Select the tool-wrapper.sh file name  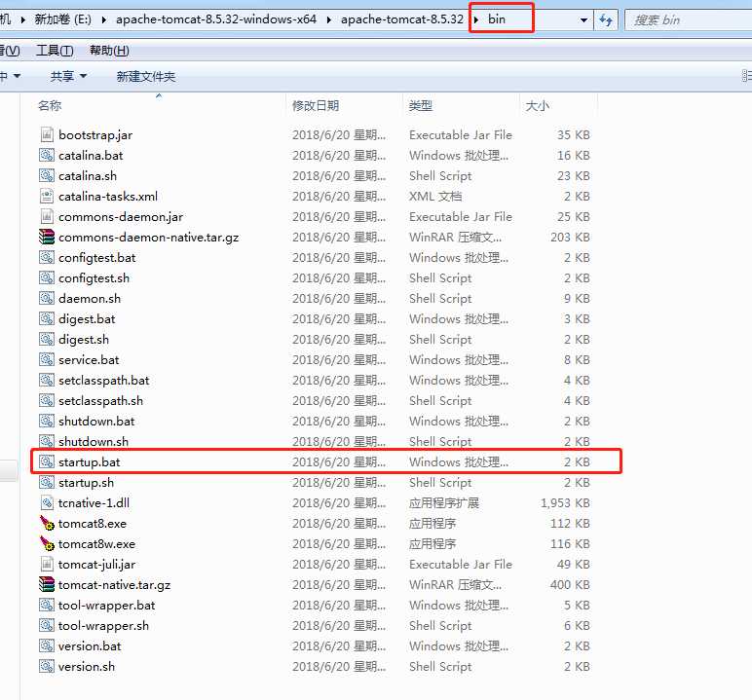pyautogui.click(x=103, y=626)
